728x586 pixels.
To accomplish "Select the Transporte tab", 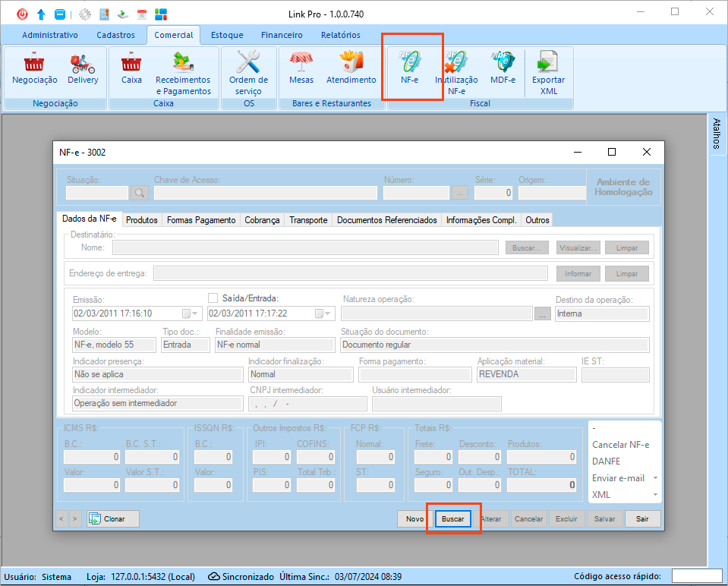I will click(308, 220).
